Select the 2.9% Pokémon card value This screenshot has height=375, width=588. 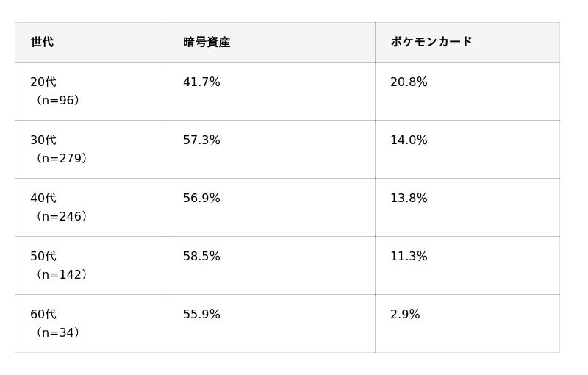pyautogui.click(x=405, y=315)
